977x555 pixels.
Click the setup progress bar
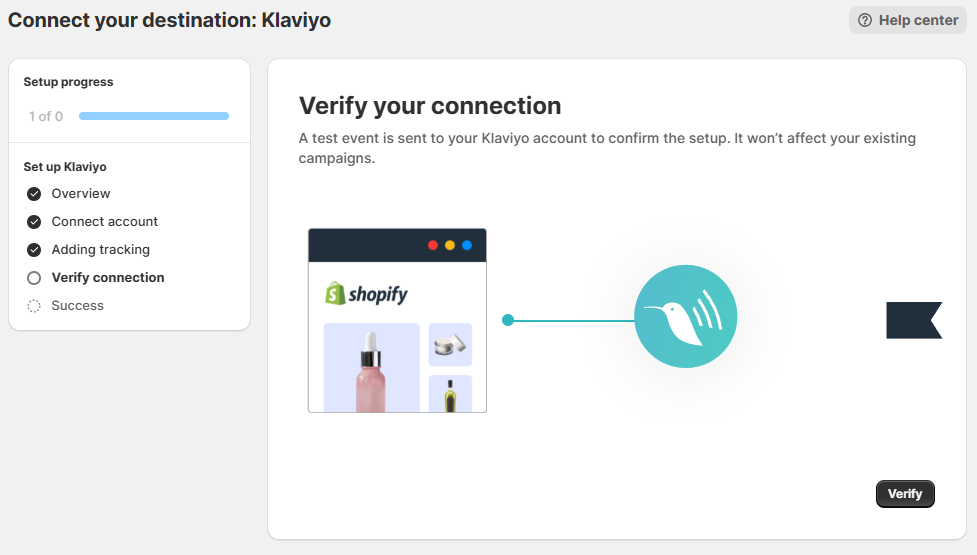coord(154,116)
